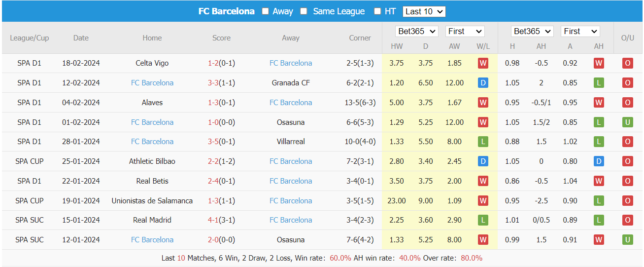Viewport: 644px width, 267px height.
Task: Click the AH badge for Athletic Bilbao match
Action: (599, 161)
